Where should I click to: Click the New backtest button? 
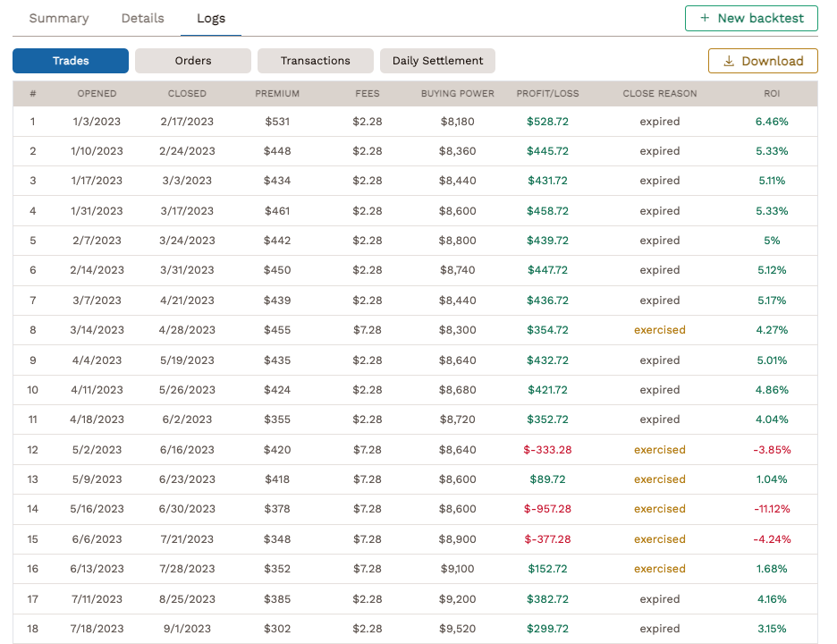[751, 18]
